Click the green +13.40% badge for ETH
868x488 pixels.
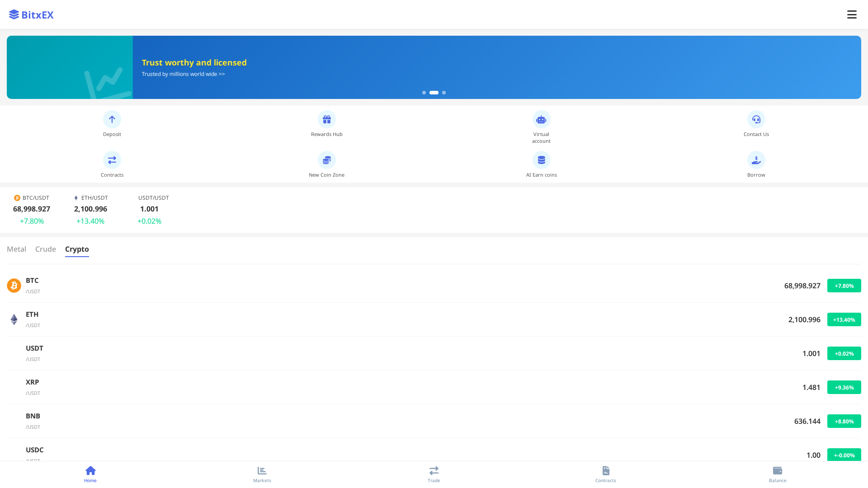844,319
